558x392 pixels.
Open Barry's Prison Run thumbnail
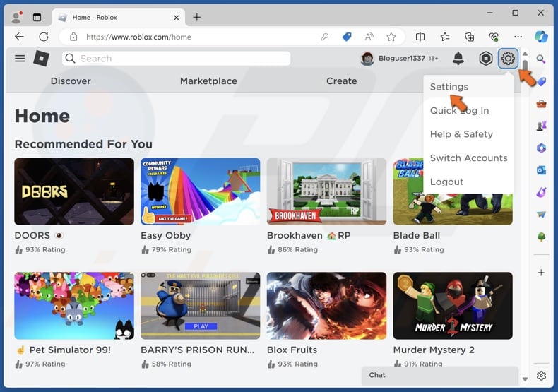click(x=201, y=306)
